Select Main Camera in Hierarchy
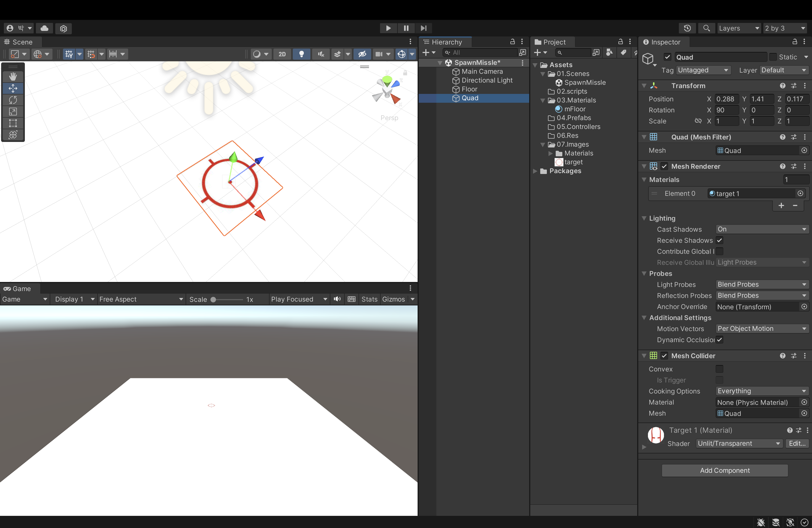812x528 pixels. [482, 71]
